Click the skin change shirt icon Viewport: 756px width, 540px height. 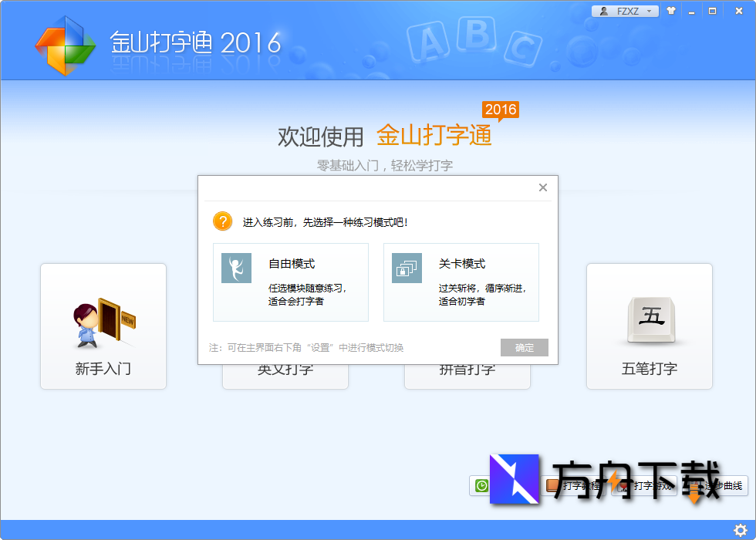click(671, 11)
